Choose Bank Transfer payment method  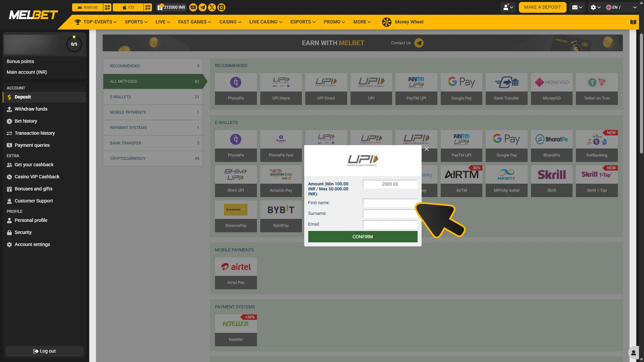(506, 89)
